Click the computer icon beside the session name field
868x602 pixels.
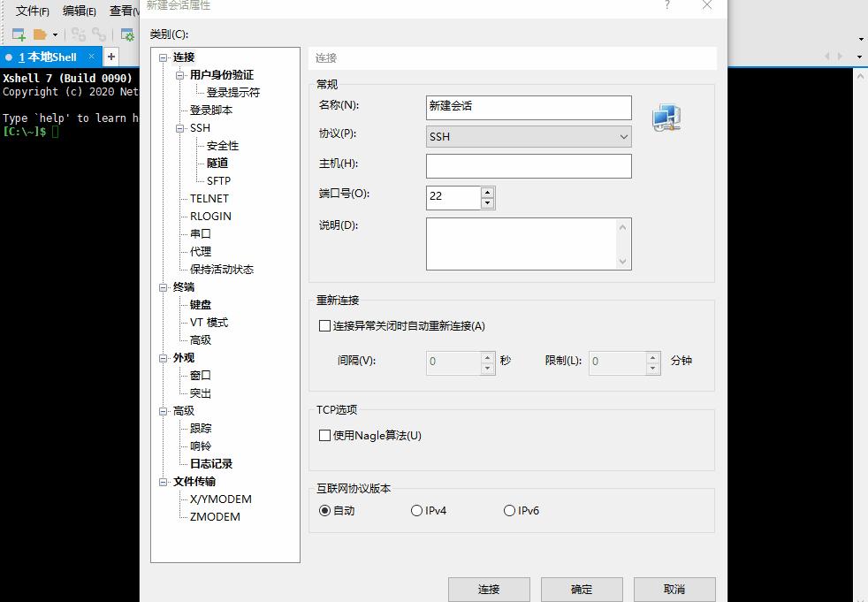coord(666,116)
